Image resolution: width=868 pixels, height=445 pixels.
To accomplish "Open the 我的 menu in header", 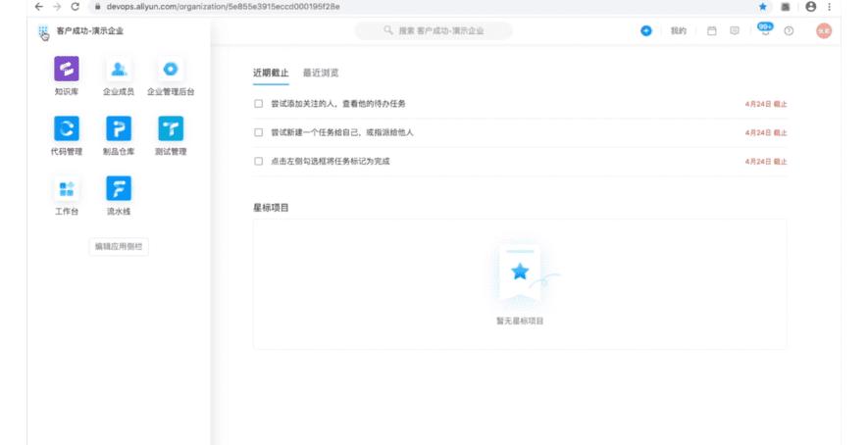I will click(x=678, y=31).
